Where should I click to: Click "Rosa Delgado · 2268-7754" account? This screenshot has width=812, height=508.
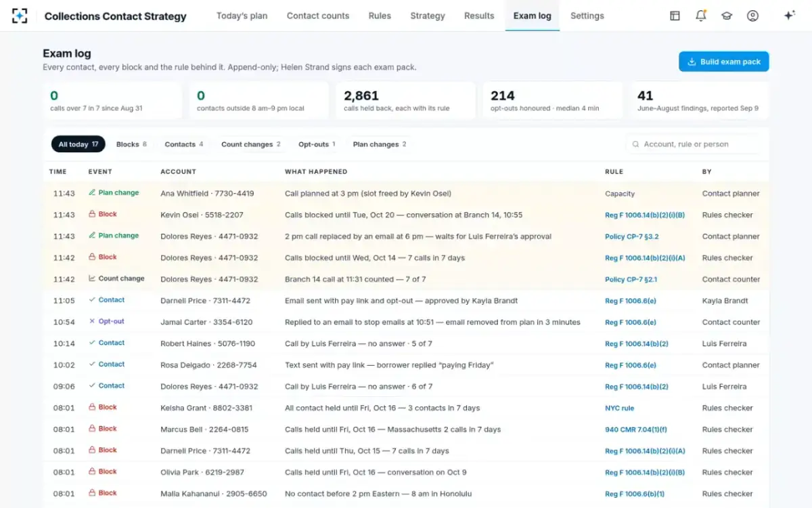click(208, 365)
